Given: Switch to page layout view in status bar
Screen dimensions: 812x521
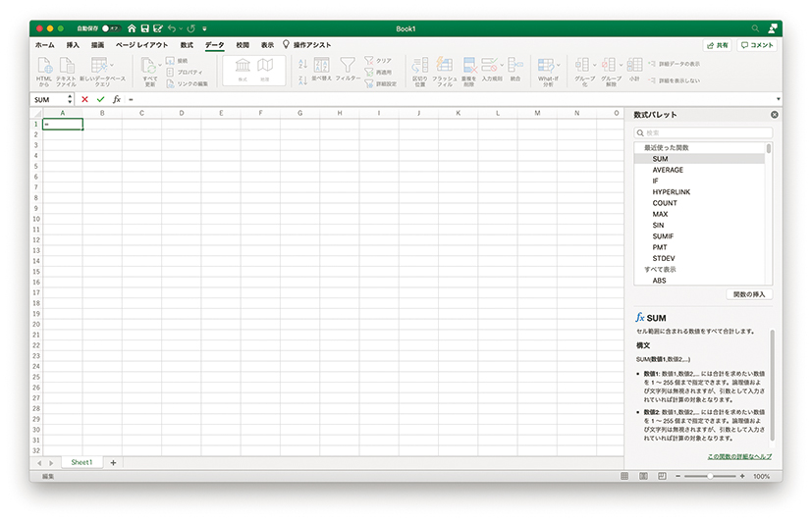Looking at the screenshot, I should click(x=643, y=476).
